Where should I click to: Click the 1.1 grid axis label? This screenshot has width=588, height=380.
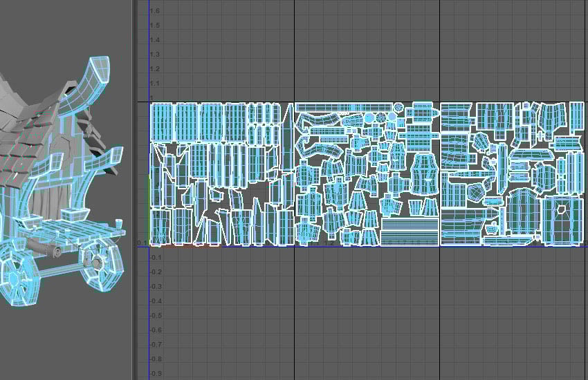click(154, 84)
